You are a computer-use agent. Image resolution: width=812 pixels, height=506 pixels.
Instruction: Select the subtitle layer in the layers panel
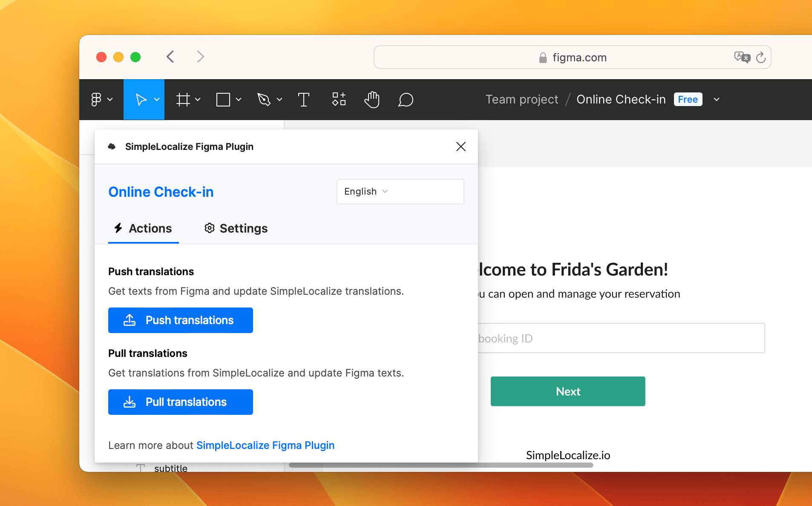coord(170,469)
